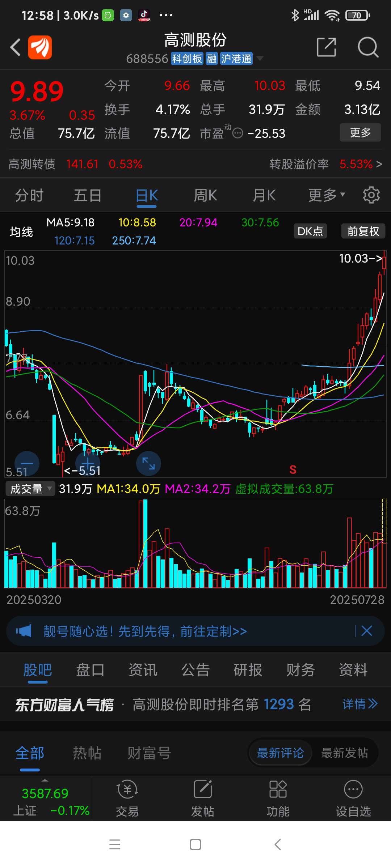
Task: Switch to 月K chart tab
Action: 264,195
